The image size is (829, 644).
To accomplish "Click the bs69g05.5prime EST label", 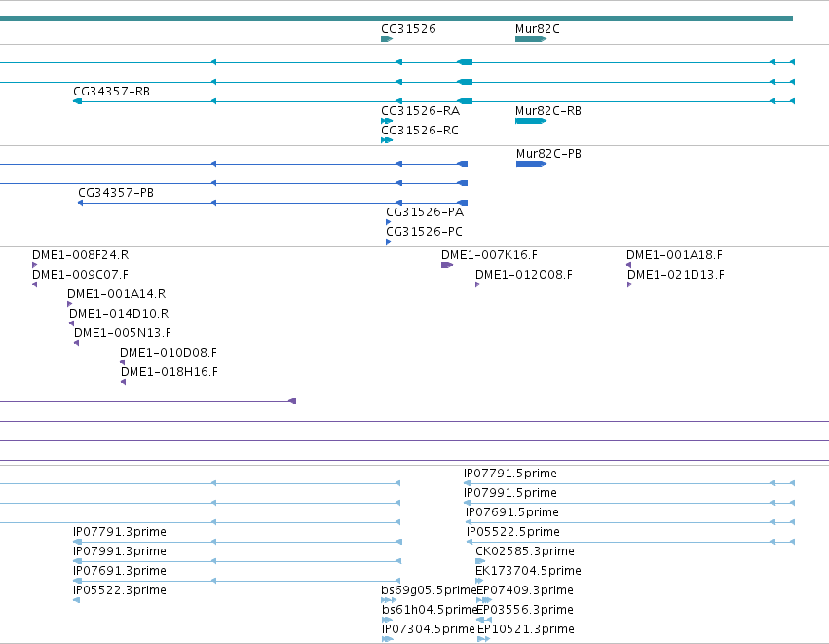I will 429,590.
